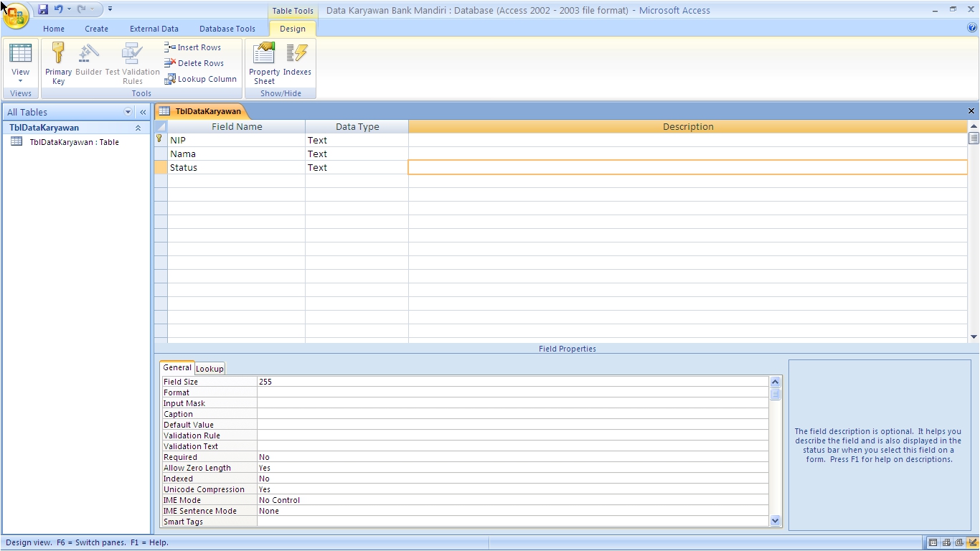980x551 pixels.
Task: Switch to PivotChart View in status bar
Action: [959, 542]
